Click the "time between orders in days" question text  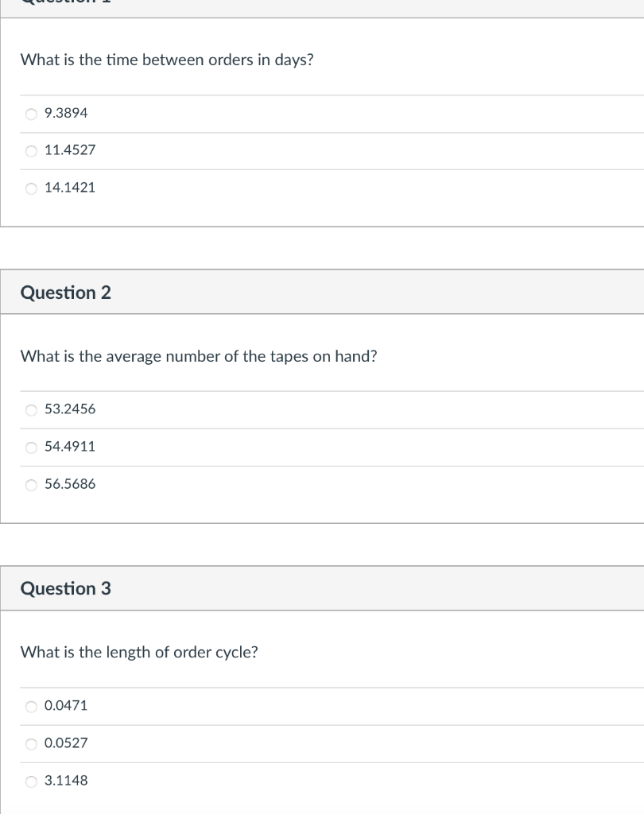click(x=167, y=60)
